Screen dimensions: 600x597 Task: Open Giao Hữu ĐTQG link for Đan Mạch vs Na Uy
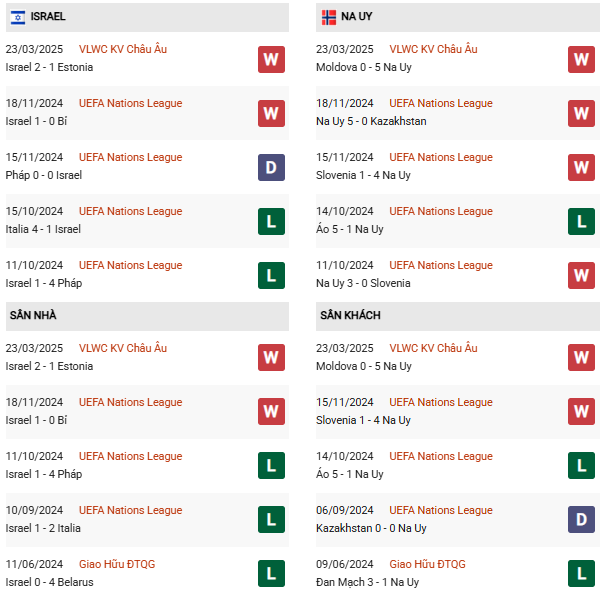pyautogui.click(x=427, y=564)
